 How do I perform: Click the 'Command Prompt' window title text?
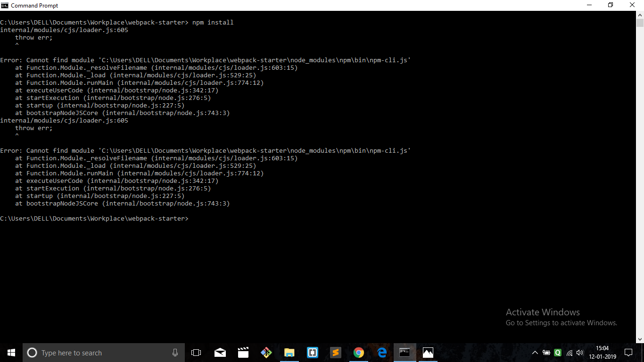point(34,5)
